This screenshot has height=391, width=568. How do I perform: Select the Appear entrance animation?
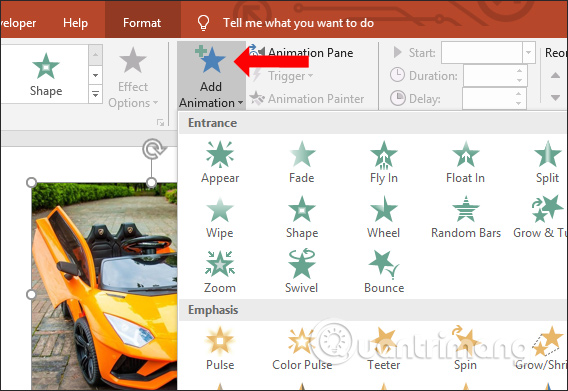pos(220,162)
